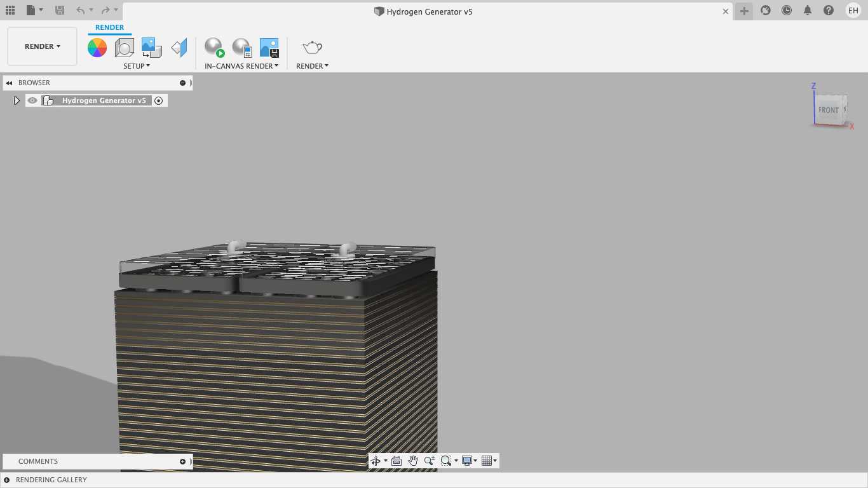The height and width of the screenshot is (488, 868).
Task: Save the design with floppy icon
Action: [x=59, y=10]
